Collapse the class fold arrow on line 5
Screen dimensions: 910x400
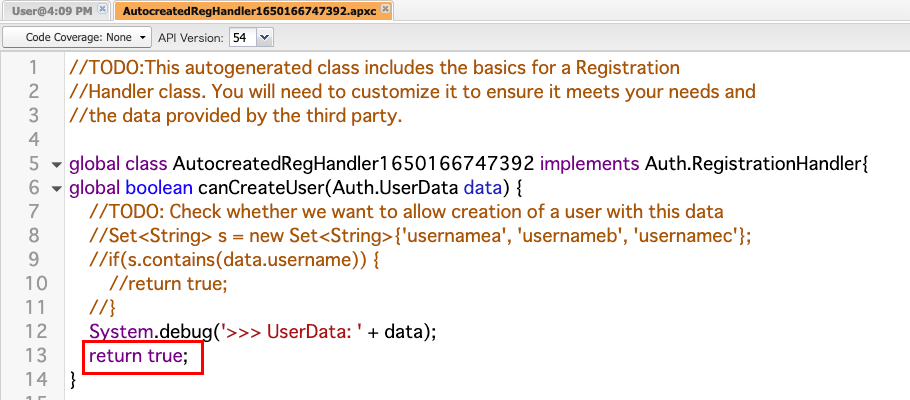[55, 164]
